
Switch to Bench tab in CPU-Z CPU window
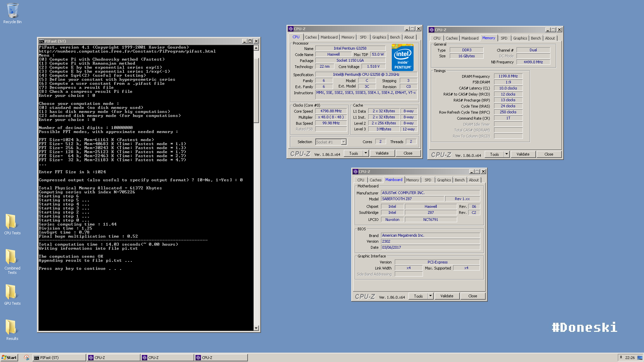[395, 37]
